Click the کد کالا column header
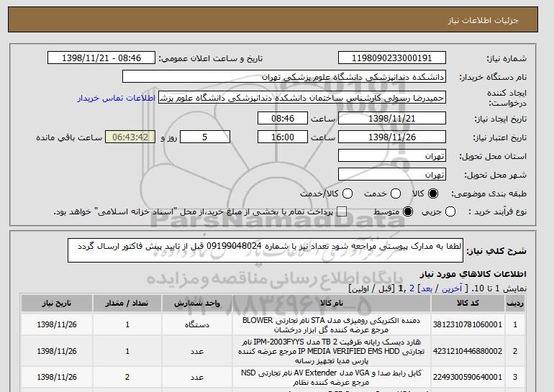Image resolution: width=554 pixels, height=392 pixels. click(x=468, y=304)
